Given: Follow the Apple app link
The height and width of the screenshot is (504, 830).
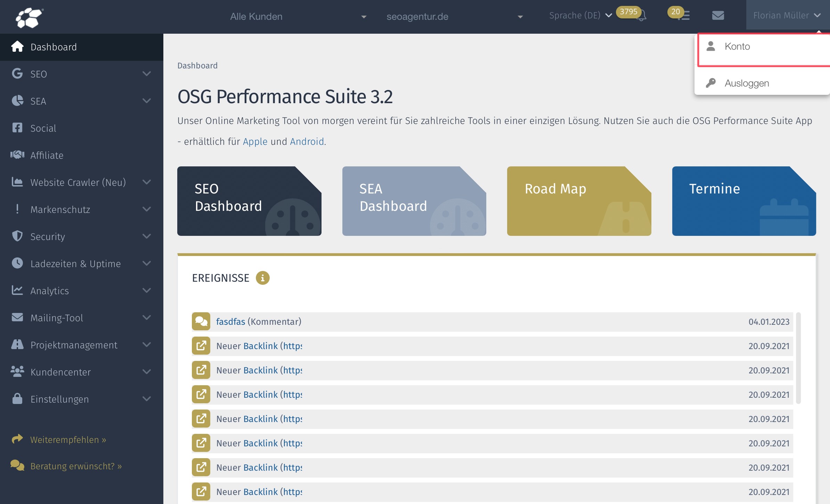Looking at the screenshot, I should pyautogui.click(x=255, y=141).
